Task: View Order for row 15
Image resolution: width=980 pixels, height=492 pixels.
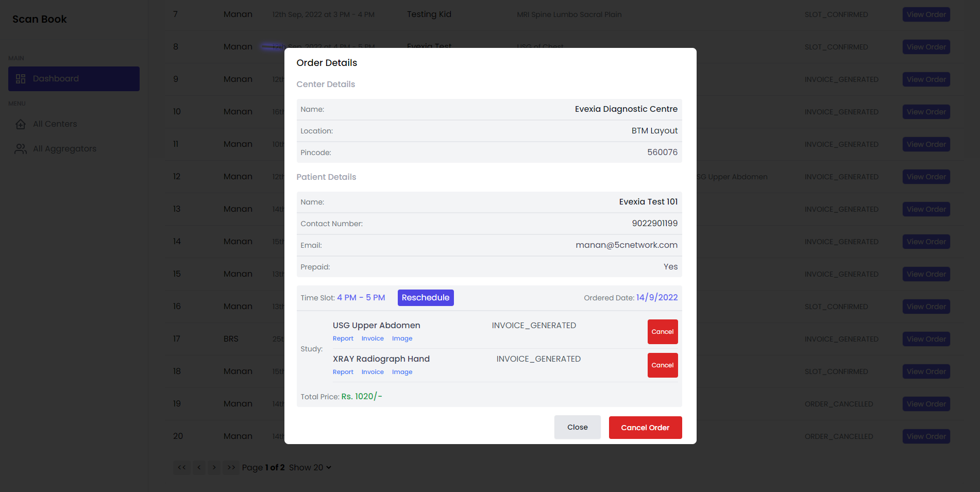Action: pyautogui.click(x=926, y=274)
